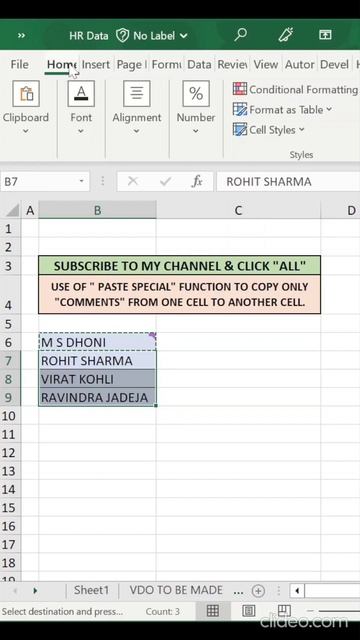Open the Review tab
This screenshot has width=360, height=640.
pos(232,64)
